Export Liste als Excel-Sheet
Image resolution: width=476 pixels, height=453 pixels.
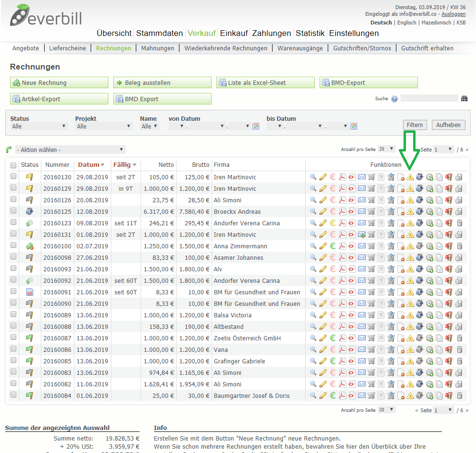(x=266, y=82)
